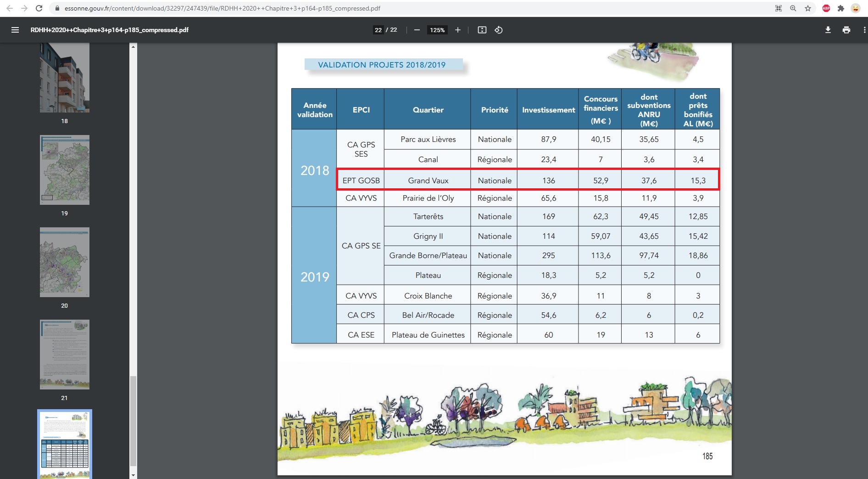Open the AdBlock Plus extension
This screenshot has height=479, width=868.
826,8
